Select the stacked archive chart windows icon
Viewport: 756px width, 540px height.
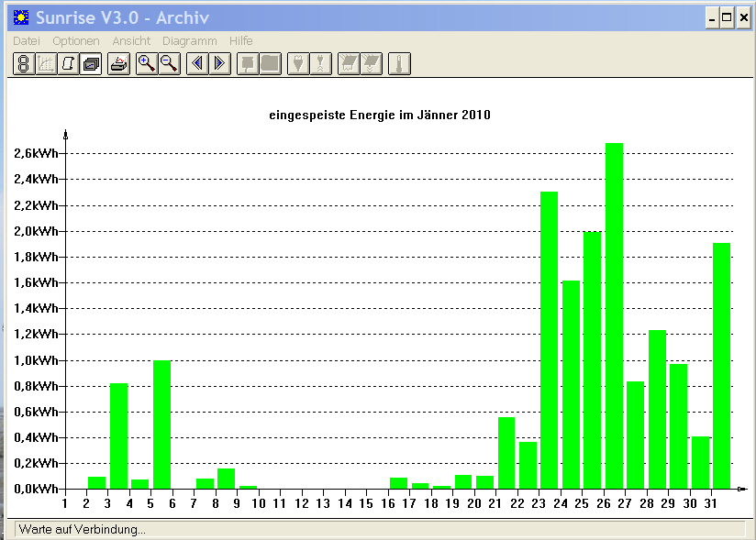(91, 63)
